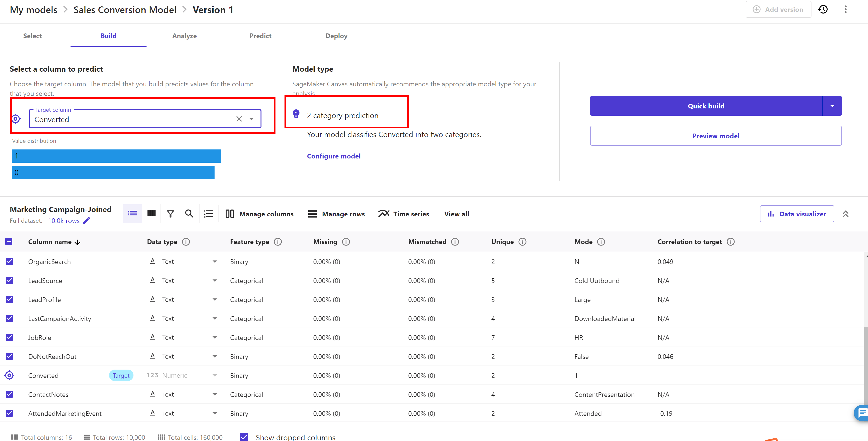The width and height of the screenshot is (868, 441).
Task: Open the Quick build dropdown arrow
Action: (x=832, y=106)
